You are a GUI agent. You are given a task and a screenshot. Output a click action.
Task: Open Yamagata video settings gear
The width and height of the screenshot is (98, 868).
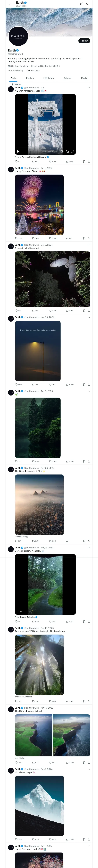click(x=62, y=152)
